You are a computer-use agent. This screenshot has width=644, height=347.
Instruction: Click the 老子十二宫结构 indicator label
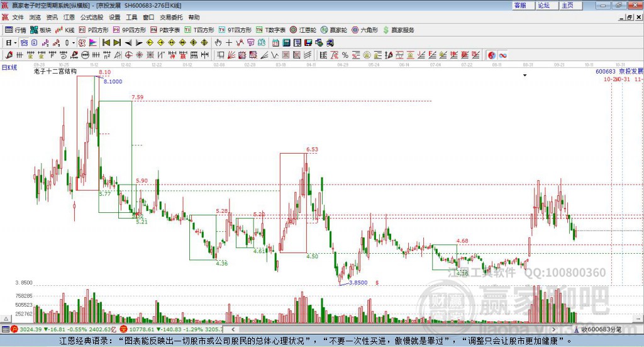(55, 71)
